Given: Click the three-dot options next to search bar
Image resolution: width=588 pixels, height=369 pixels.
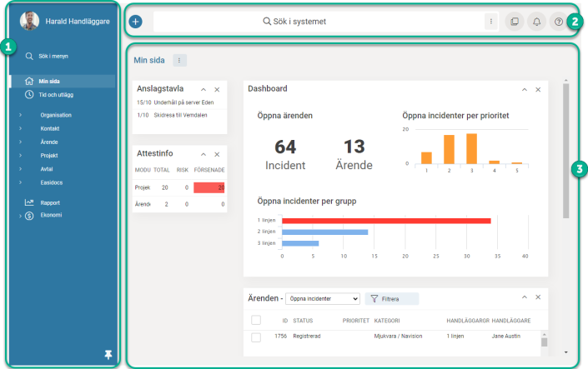Looking at the screenshot, I should pyautogui.click(x=491, y=22).
